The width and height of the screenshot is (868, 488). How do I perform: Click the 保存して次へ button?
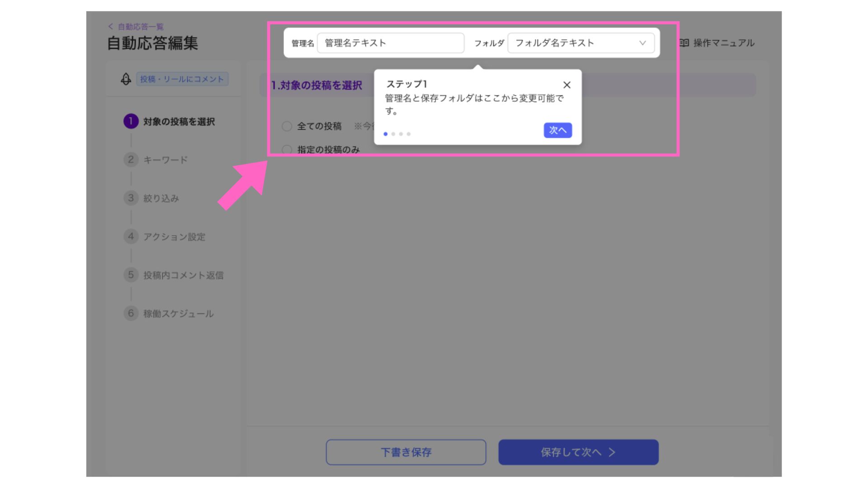point(578,452)
